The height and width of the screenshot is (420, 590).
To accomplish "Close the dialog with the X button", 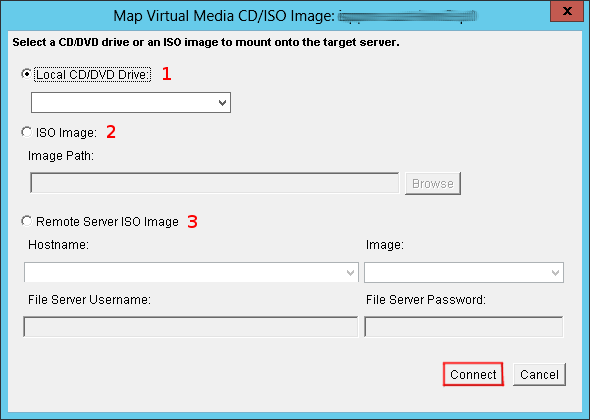I will point(567,11).
